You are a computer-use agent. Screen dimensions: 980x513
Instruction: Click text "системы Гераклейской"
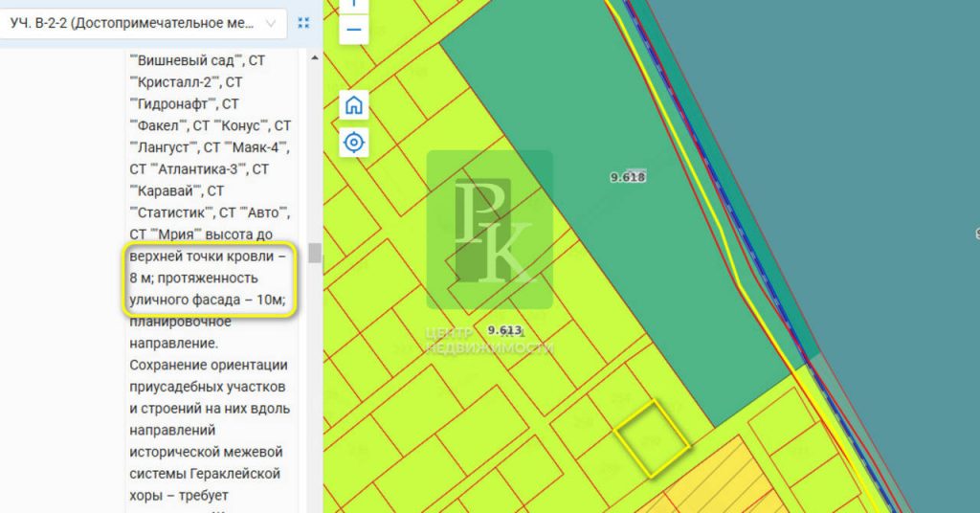205,474
